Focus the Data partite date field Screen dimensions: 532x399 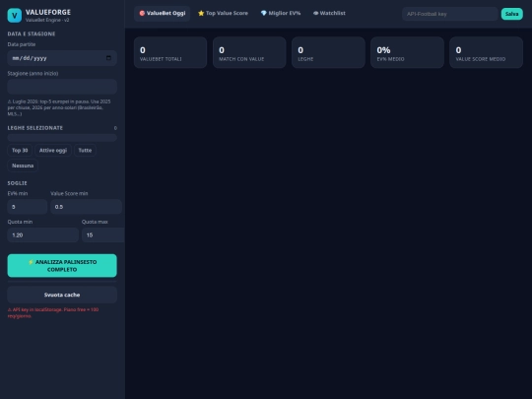[62, 58]
